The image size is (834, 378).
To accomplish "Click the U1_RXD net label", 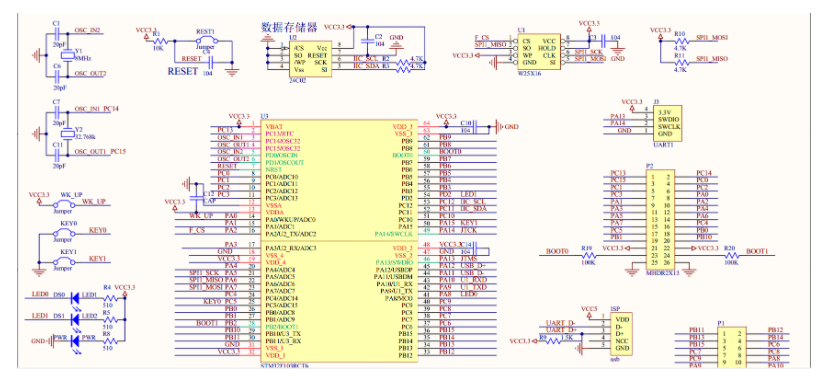I will 473,280.
